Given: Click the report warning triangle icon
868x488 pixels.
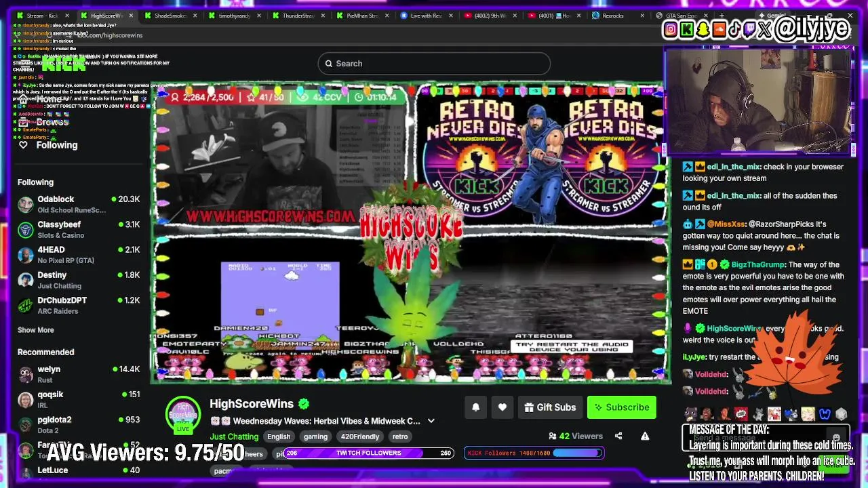Looking at the screenshot, I should click(x=645, y=436).
